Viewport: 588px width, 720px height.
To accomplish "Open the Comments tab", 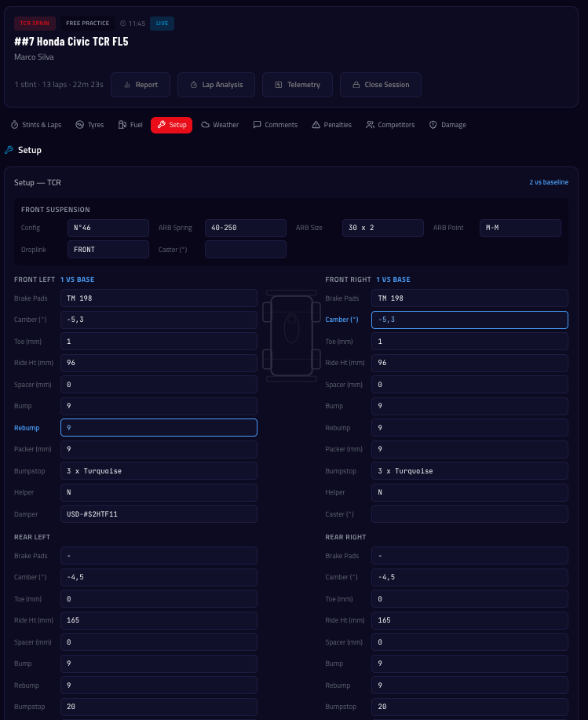I will (276, 125).
